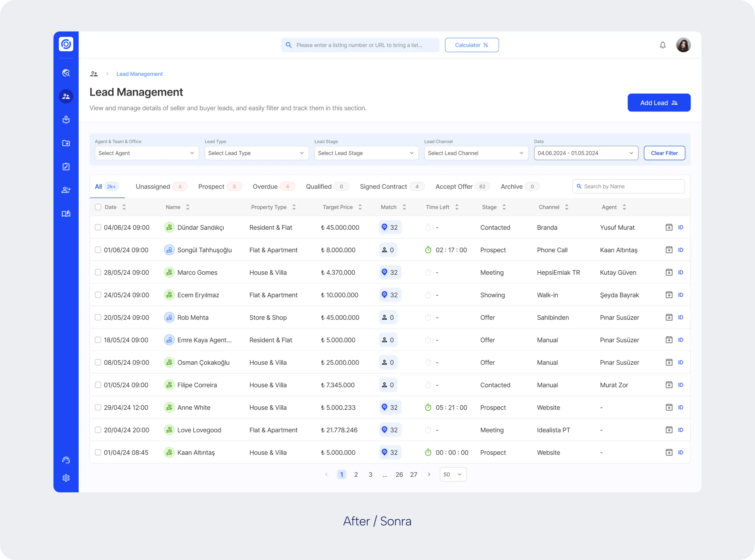Screen dimensions: 755x560
Task: Open the user profile avatar
Action: click(x=683, y=45)
